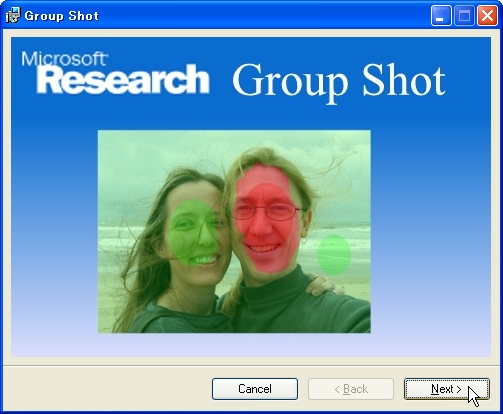Click the greyed-out < Back button

click(x=351, y=389)
